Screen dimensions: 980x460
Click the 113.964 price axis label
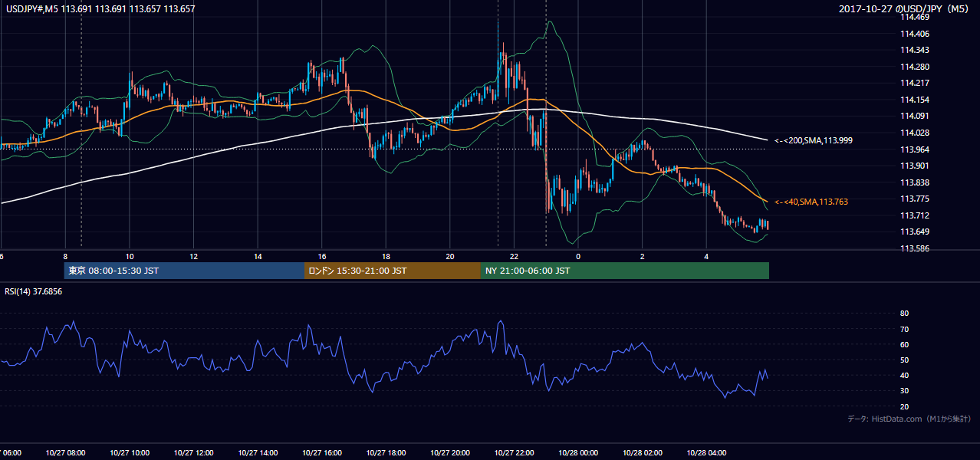coord(914,149)
